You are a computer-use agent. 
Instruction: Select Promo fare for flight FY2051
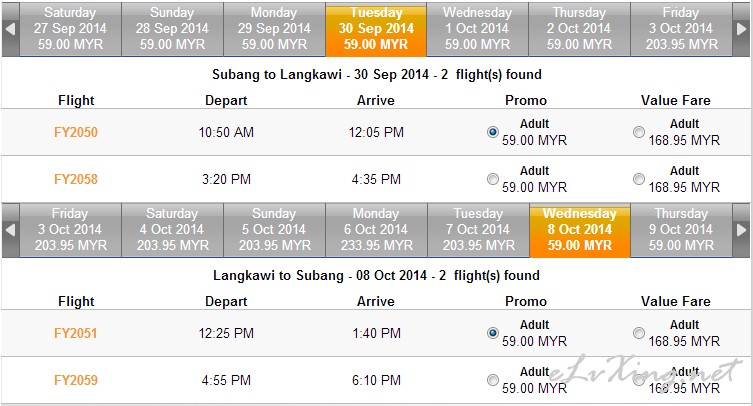click(492, 333)
